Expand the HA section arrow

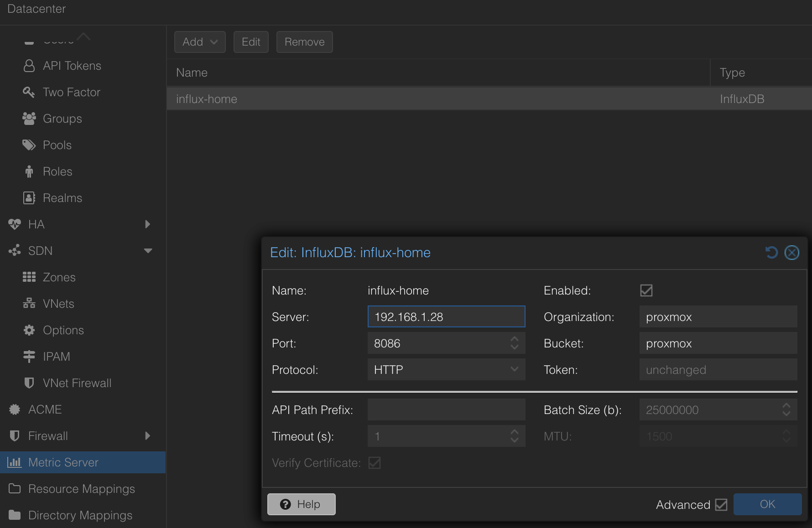pyautogui.click(x=147, y=224)
